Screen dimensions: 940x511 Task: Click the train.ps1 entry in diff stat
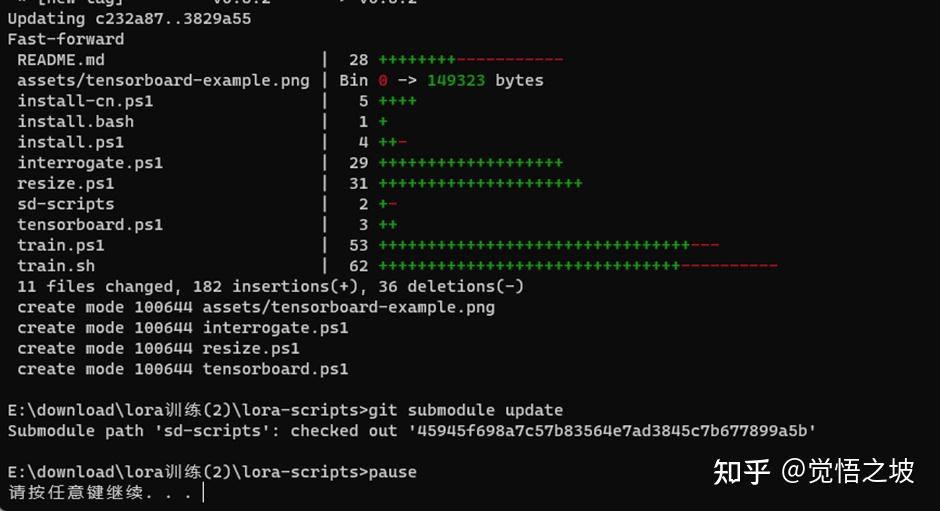click(60, 245)
